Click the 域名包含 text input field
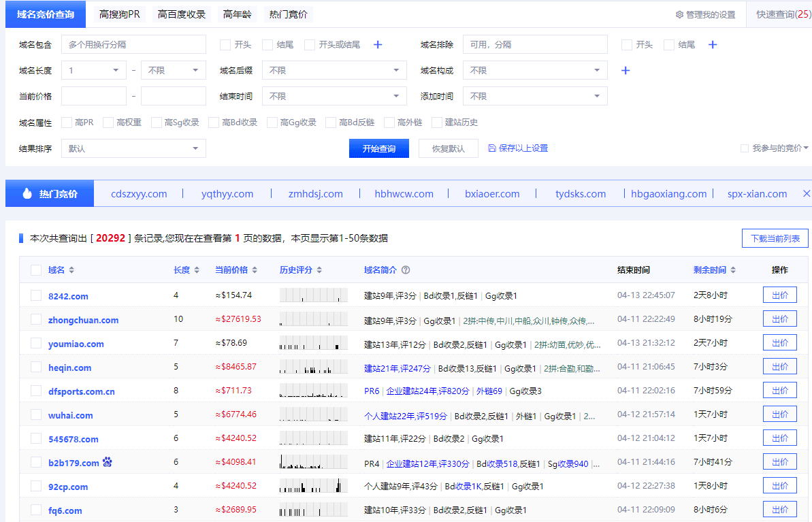This screenshot has width=812, height=522. (x=133, y=45)
